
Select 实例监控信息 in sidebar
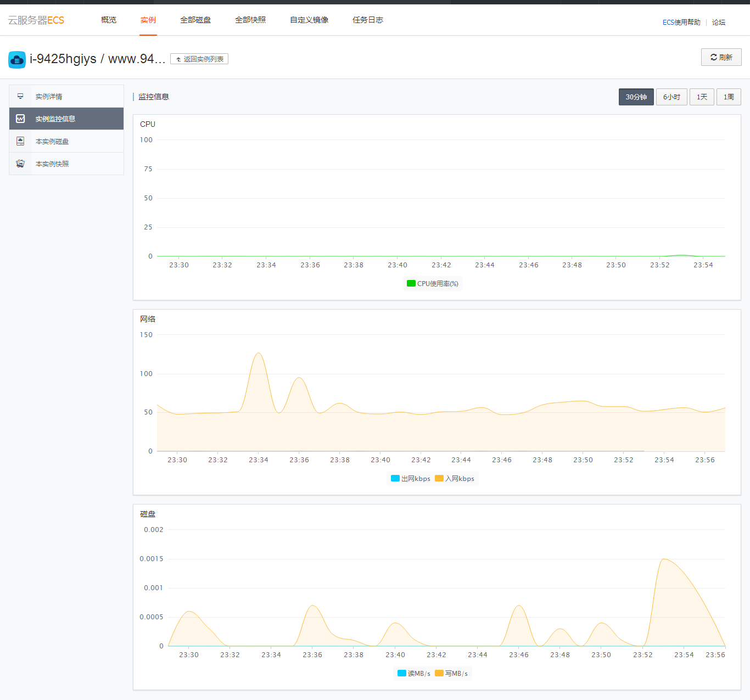click(66, 119)
